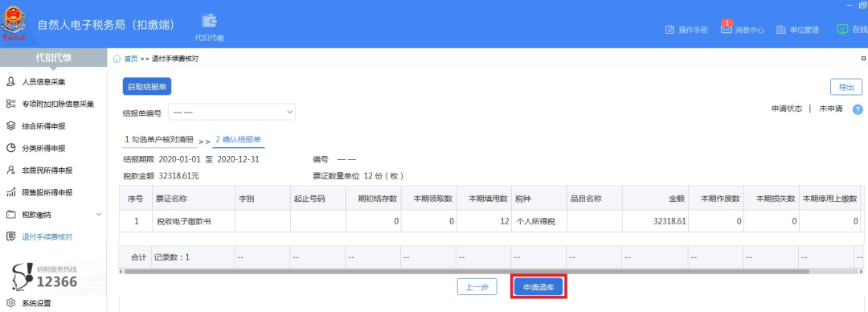Open 操作手册 manual

click(x=686, y=30)
